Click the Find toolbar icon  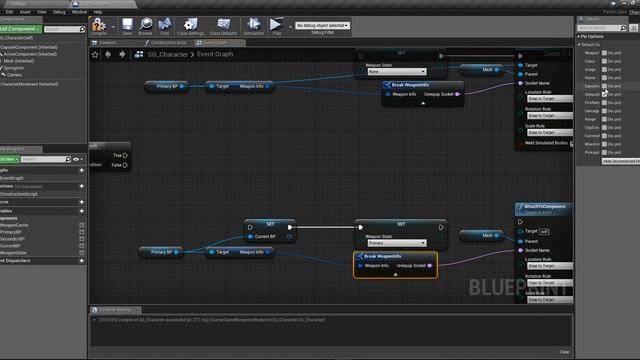tap(164, 25)
